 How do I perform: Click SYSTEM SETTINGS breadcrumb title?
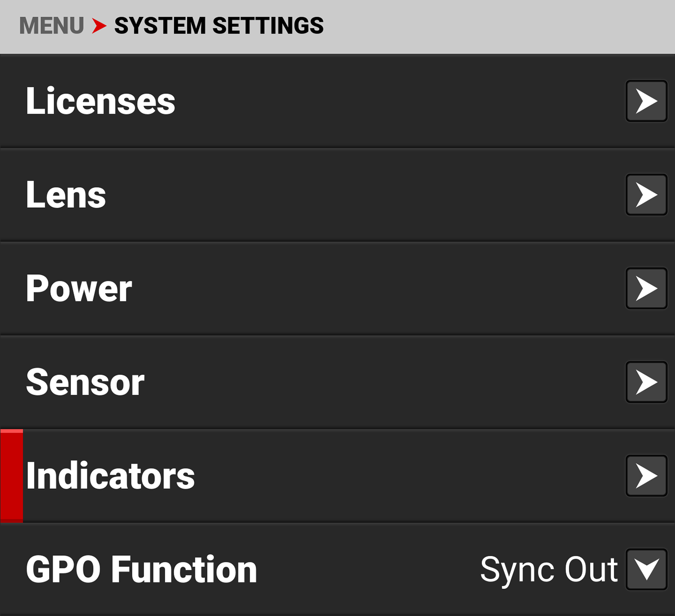(x=219, y=26)
